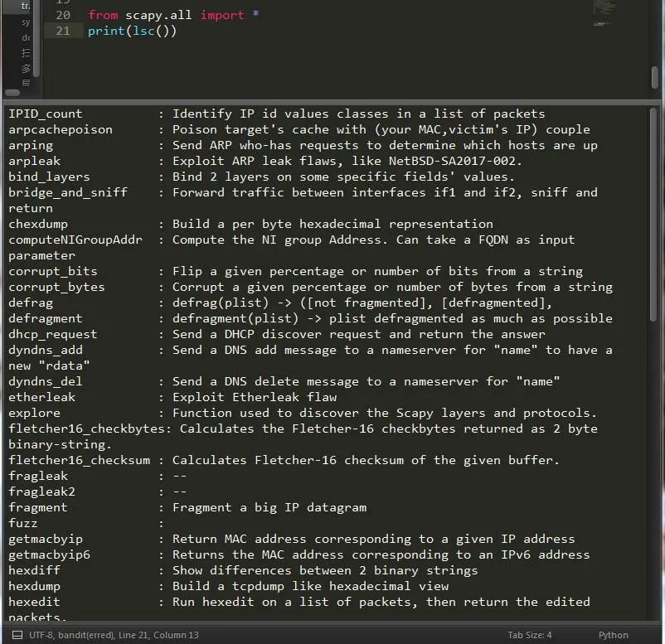This screenshot has width=665, height=644.
Task: Click line number 20 in the gutter
Action: click(x=63, y=15)
